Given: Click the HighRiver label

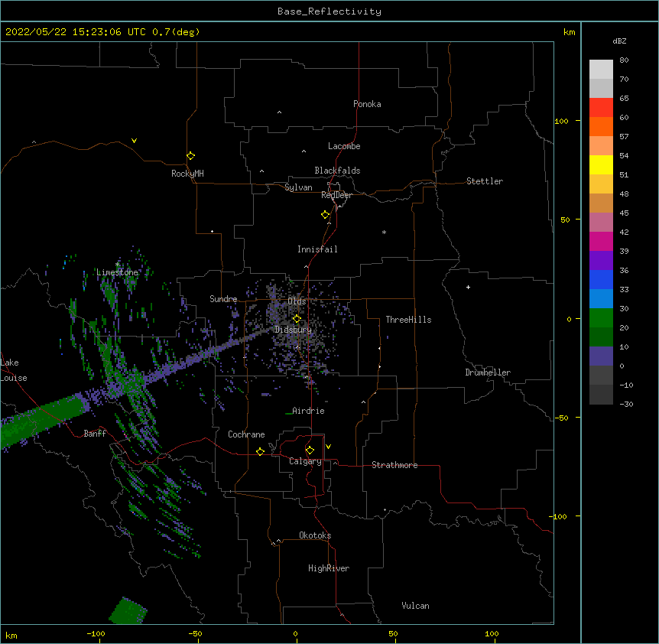Looking at the screenshot, I should [329, 568].
